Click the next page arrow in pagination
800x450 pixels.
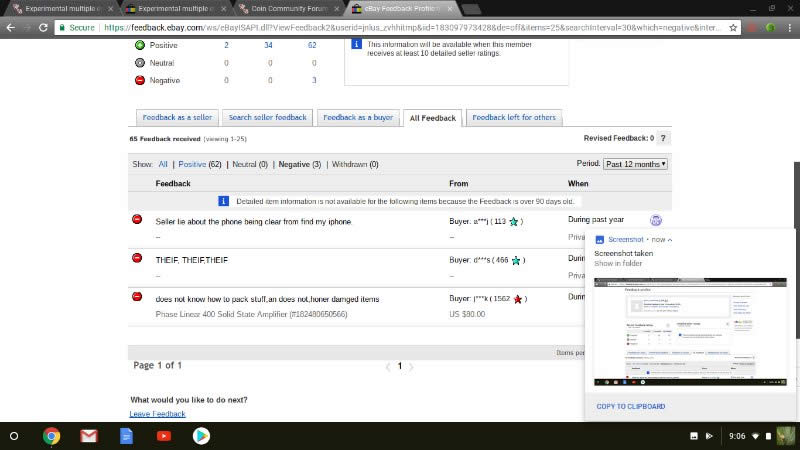tap(411, 366)
